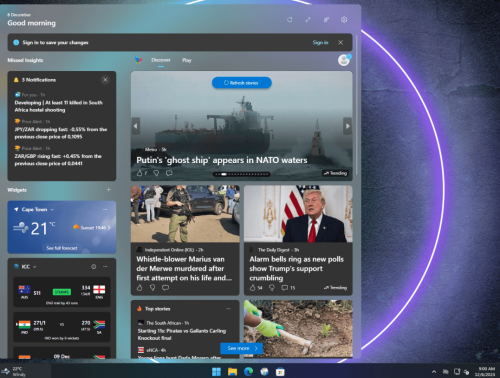Close the 3 Notifications card
The width and height of the screenshot is (500, 378).
point(105,80)
